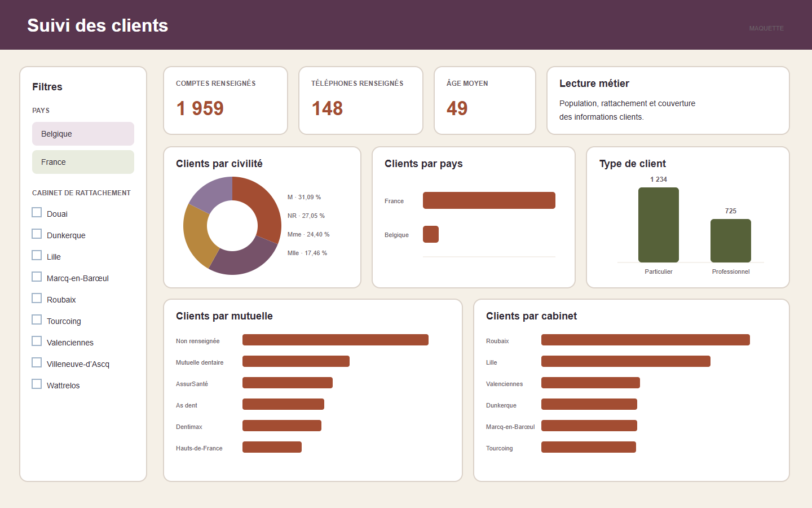Select the Professionnel column in Type de client
This screenshot has height=508, width=812.
(x=731, y=240)
